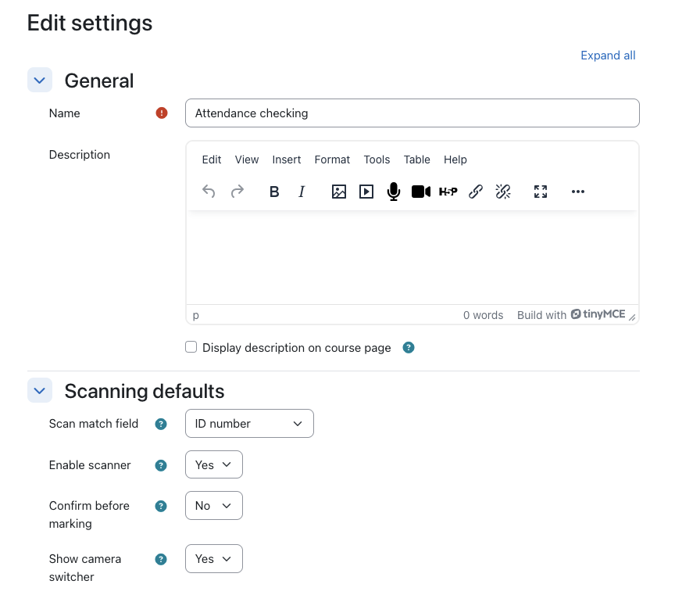Image resolution: width=700 pixels, height=595 pixels.
Task: Toggle bold formatting
Action: pyautogui.click(x=274, y=192)
